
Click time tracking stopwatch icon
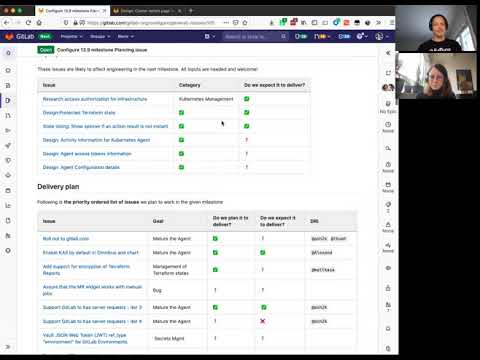388,164
